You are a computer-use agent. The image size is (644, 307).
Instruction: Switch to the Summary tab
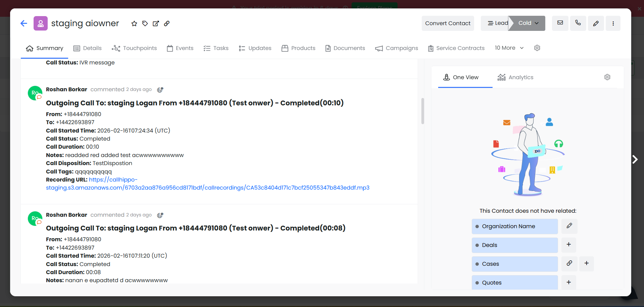click(44, 48)
